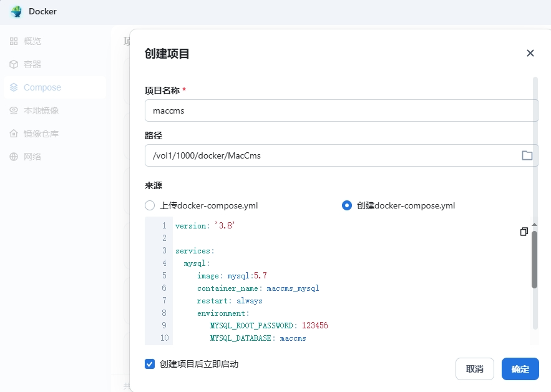Switch to the Compose navigation entry
This screenshot has width=551, height=392.
pyautogui.click(x=44, y=87)
